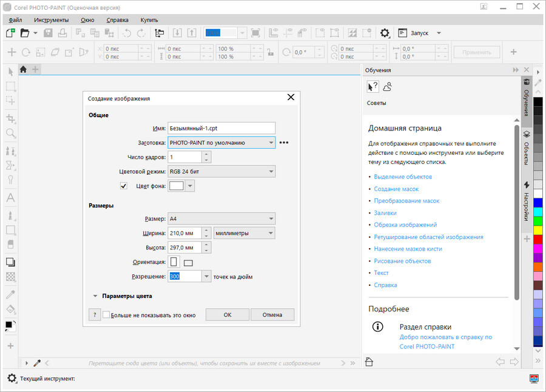Screen dimensions: 546x392
Task: Click the New document icon in toolbar
Action: pos(10,33)
